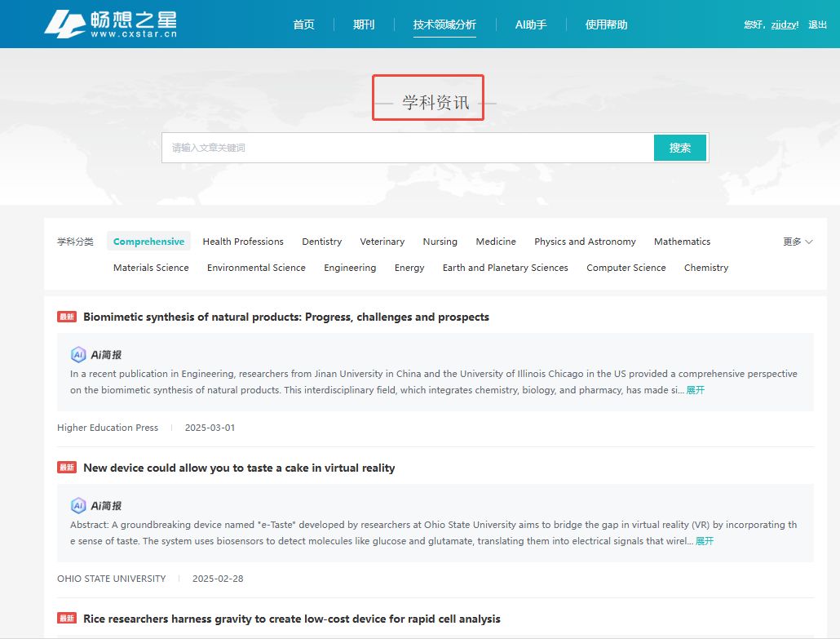Click the AI简报 icon on second article
Screen dimensions: 840x639
click(x=78, y=505)
